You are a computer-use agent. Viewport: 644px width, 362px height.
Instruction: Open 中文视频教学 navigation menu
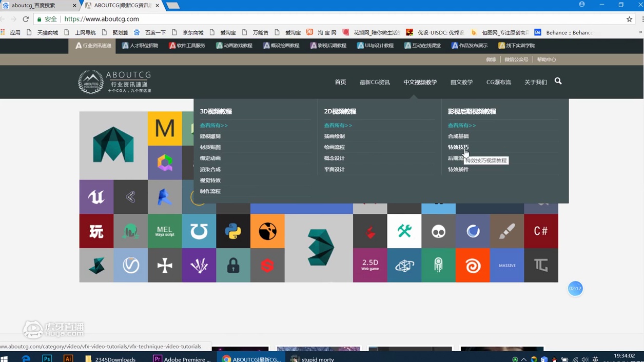(x=420, y=82)
